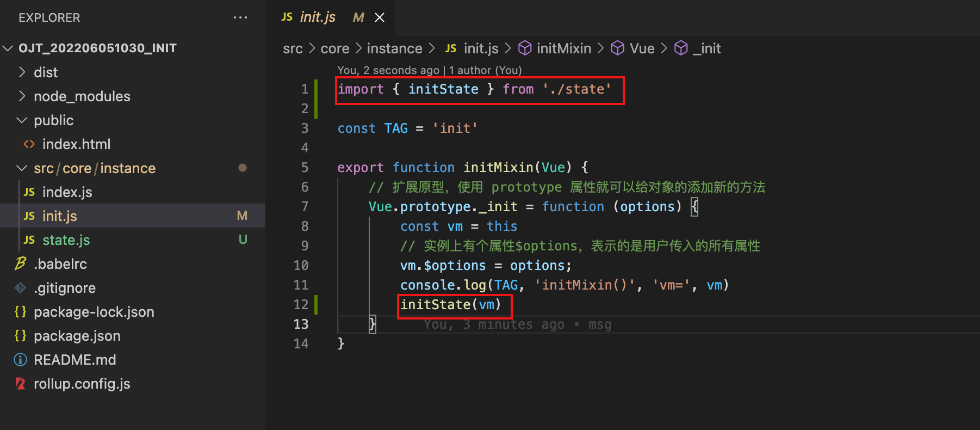Open index.js file in explorer
This screenshot has height=430, width=980.
(x=133, y=192)
